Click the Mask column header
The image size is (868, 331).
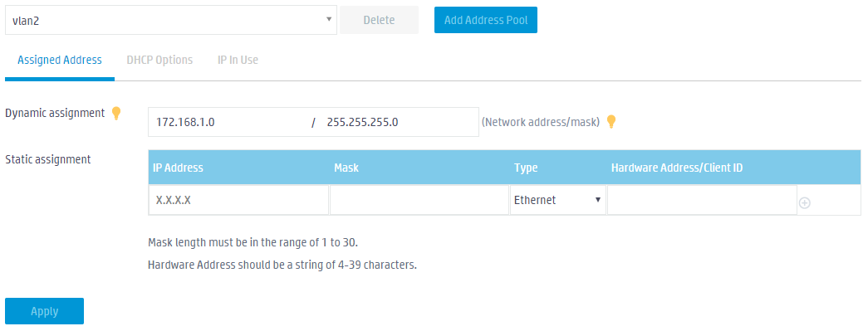tap(346, 168)
